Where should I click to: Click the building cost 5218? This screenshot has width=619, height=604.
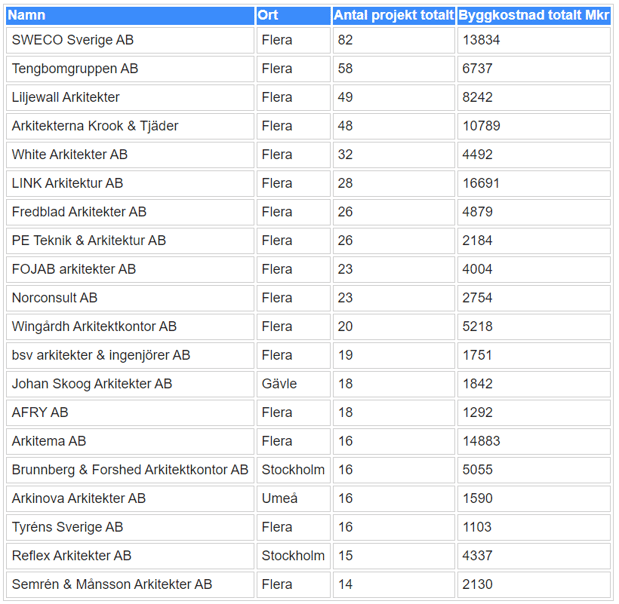tap(534, 327)
